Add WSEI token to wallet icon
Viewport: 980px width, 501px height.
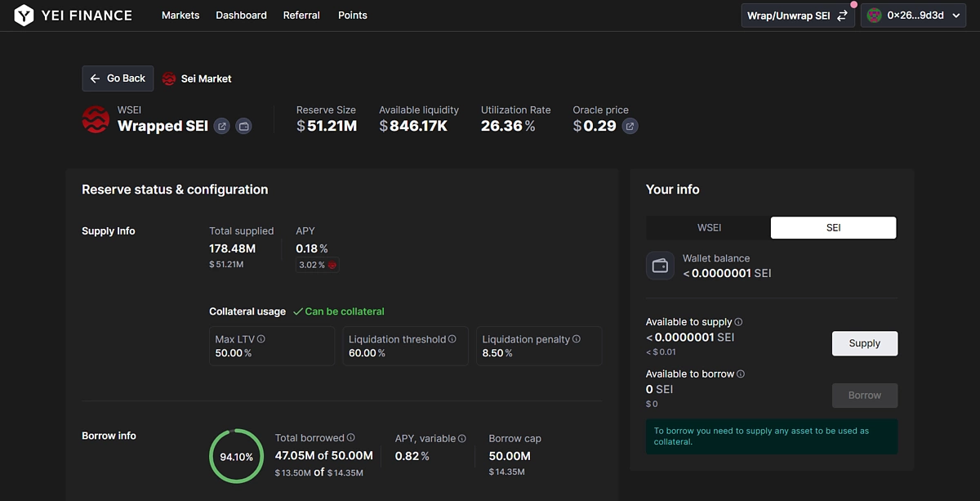coord(243,126)
